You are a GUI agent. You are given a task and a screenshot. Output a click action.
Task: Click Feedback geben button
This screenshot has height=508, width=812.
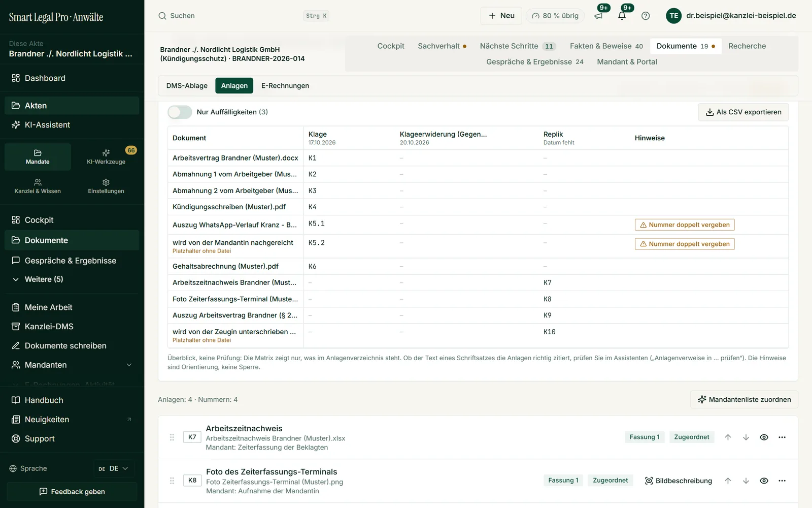click(72, 492)
